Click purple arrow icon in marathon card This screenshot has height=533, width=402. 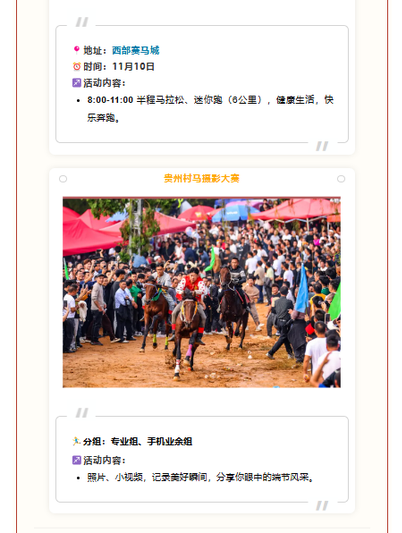pyautogui.click(x=76, y=83)
